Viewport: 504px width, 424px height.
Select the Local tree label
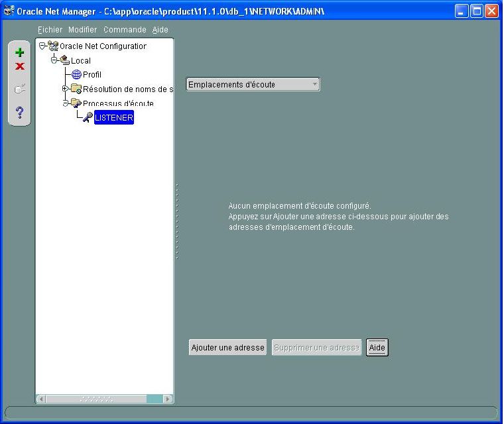click(x=81, y=60)
